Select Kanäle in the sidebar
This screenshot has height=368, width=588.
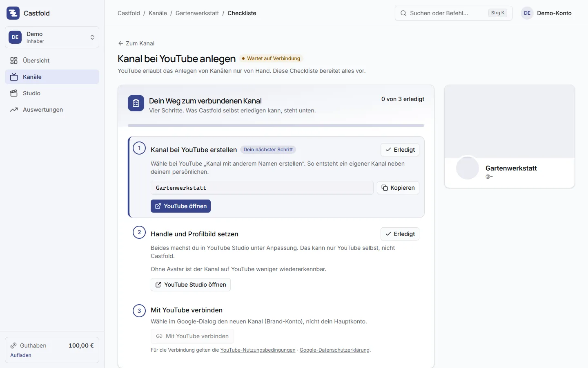pos(52,77)
